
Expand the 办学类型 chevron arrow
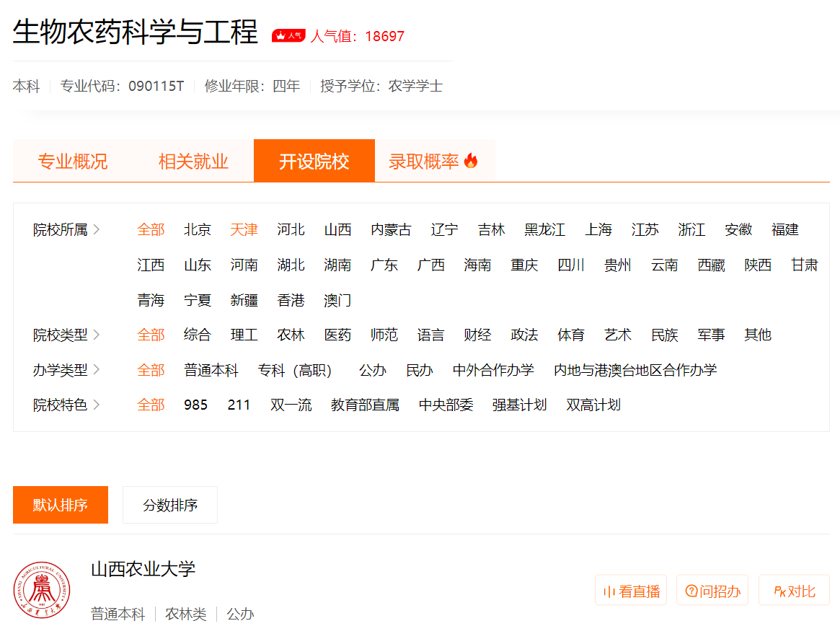click(97, 369)
